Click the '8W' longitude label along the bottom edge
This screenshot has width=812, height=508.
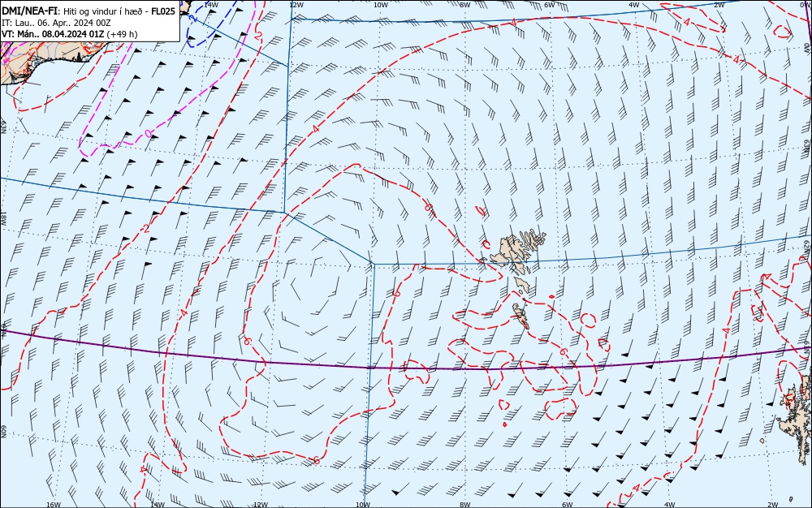pos(465,505)
